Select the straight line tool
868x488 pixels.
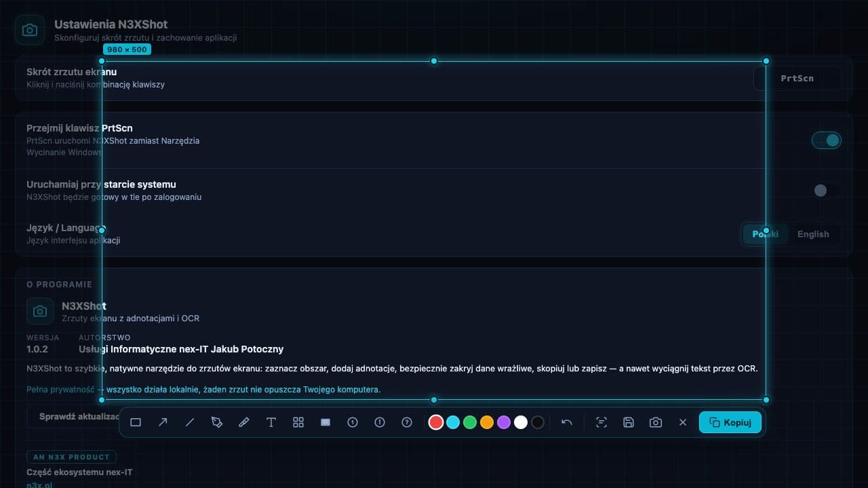(x=190, y=422)
